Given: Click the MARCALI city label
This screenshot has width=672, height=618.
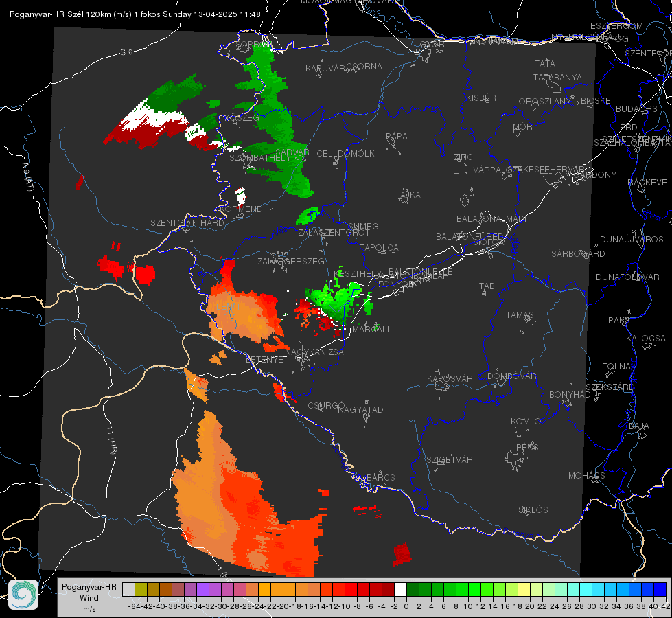Looking at the screenshot, I should 370,329.
